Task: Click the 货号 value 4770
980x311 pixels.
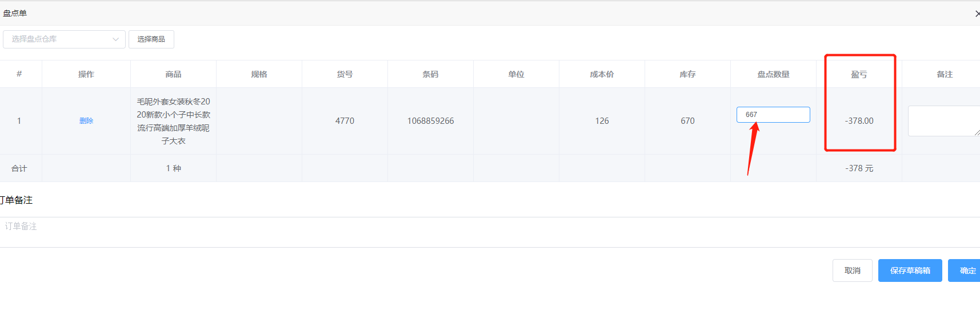Action: coord(345,121)
